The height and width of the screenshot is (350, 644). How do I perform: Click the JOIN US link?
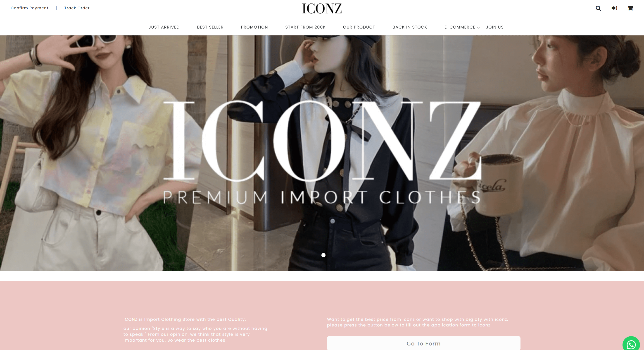pyautogui.click(x=494, y=27)
